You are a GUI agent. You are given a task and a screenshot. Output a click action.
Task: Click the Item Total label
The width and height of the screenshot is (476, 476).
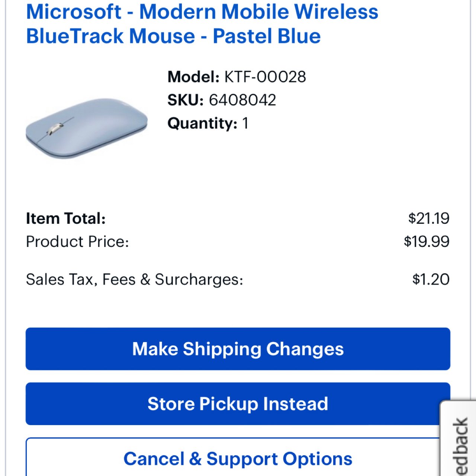(x=66, y=218)
